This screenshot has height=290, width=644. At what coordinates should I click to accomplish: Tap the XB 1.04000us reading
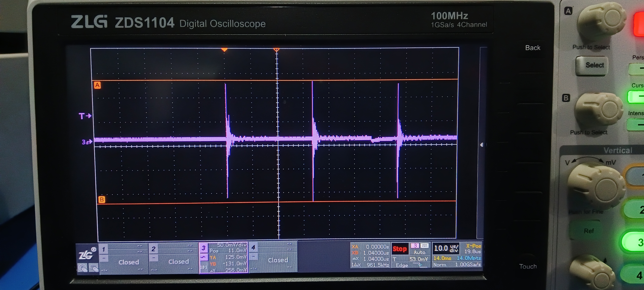point(370,253)
